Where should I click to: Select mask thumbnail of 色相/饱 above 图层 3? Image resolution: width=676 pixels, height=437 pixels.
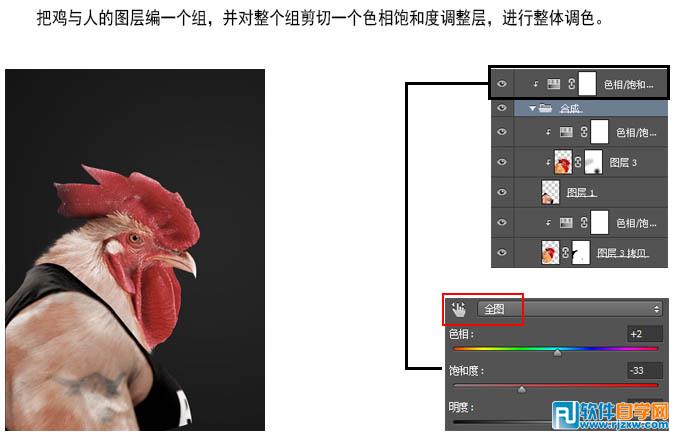599,132
